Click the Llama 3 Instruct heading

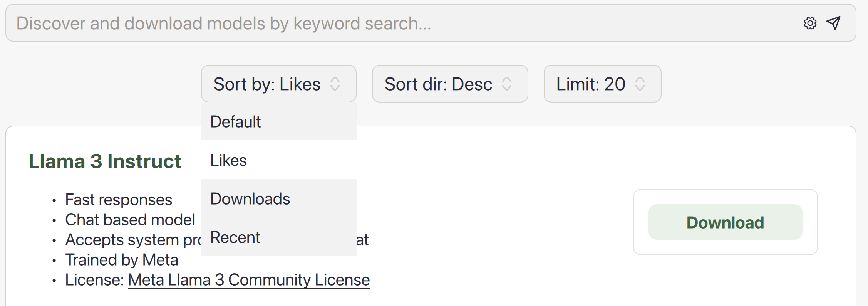[x=105, y=161]
